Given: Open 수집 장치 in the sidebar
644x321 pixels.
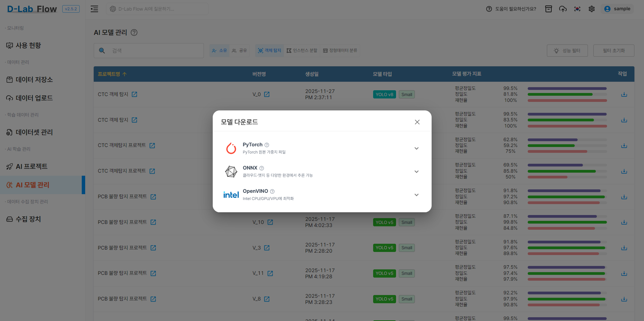Looking at the screenshot, I should [x=42, y=219].
